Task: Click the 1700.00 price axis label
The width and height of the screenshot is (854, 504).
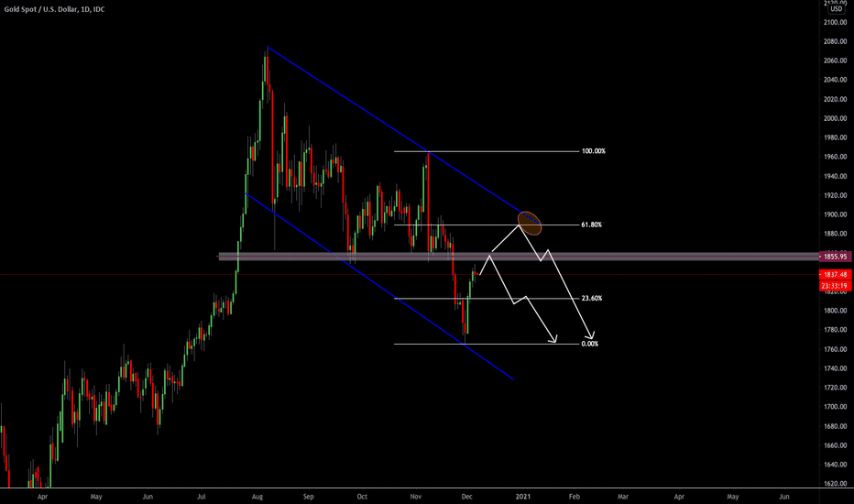Action: 836,407
